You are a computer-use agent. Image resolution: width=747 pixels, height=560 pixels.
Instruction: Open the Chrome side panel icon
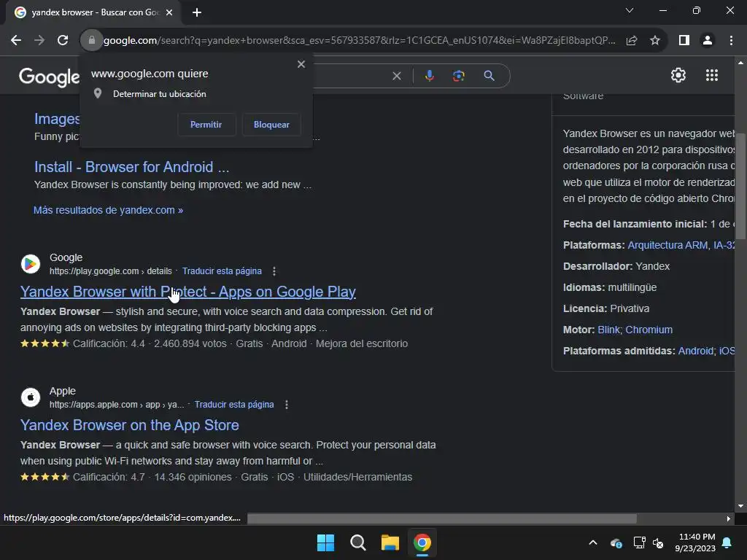click(684, 41)
